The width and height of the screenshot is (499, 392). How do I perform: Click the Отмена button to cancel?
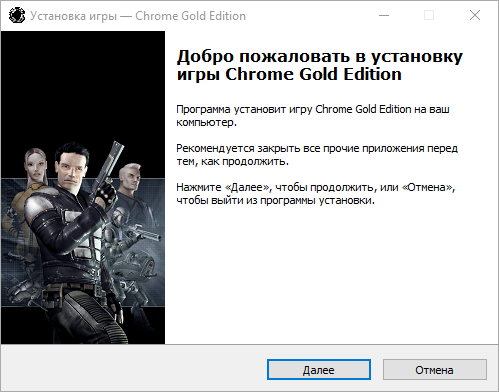(x=434, y=369)
